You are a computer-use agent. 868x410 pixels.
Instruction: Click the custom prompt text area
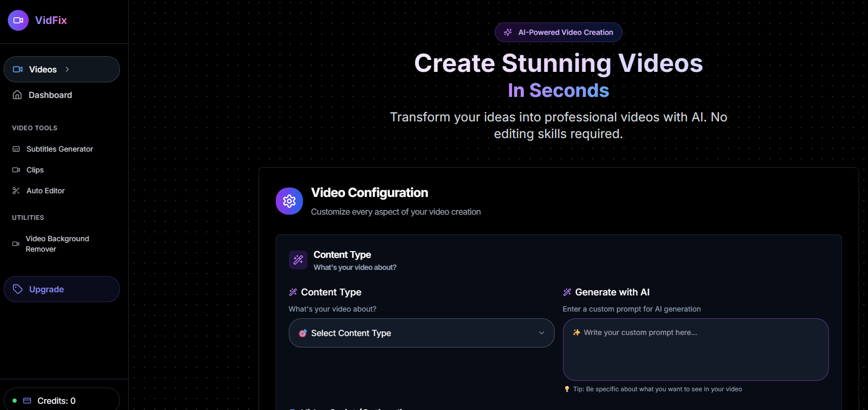(695, 354)
